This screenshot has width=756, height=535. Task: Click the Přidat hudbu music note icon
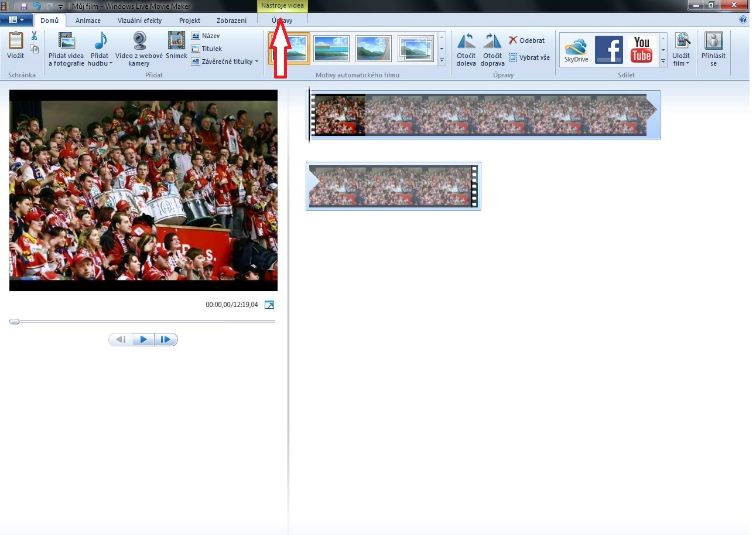tap(100, 41)
